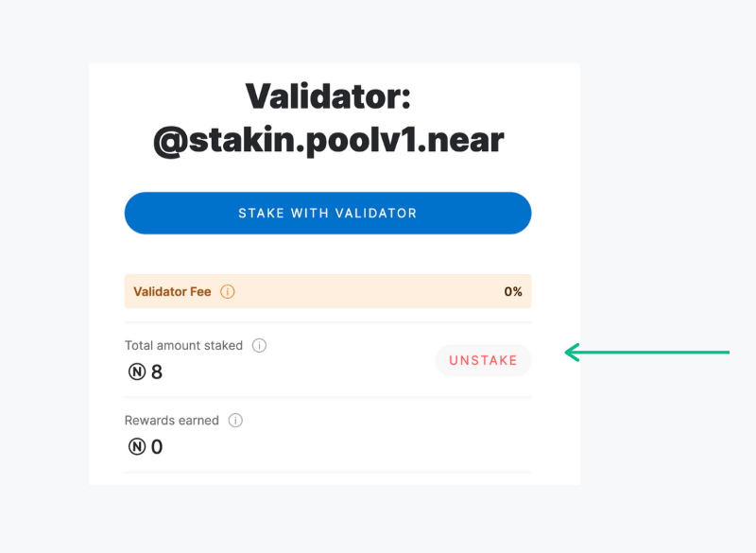This screenshot has height=553, width=756.
Task: Click the Total amount staked label
Action: click(x=183, y=345)
